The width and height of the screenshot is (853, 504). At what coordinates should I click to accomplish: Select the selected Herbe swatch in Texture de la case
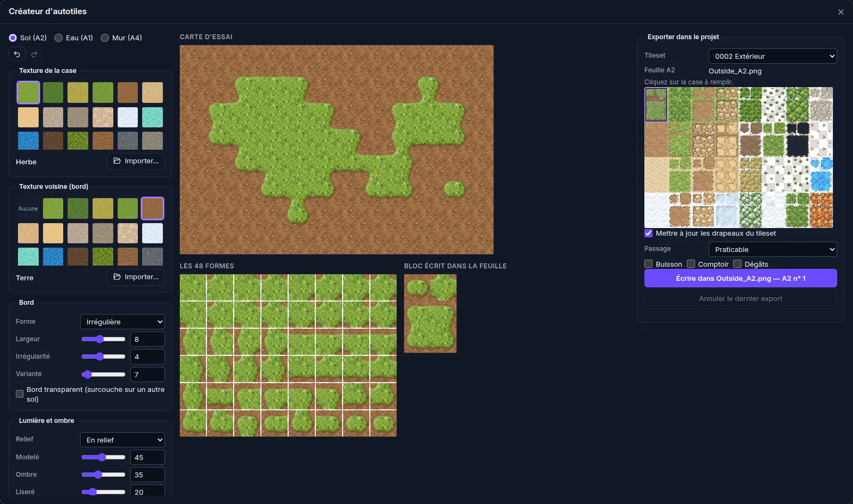tap(28, 93)
